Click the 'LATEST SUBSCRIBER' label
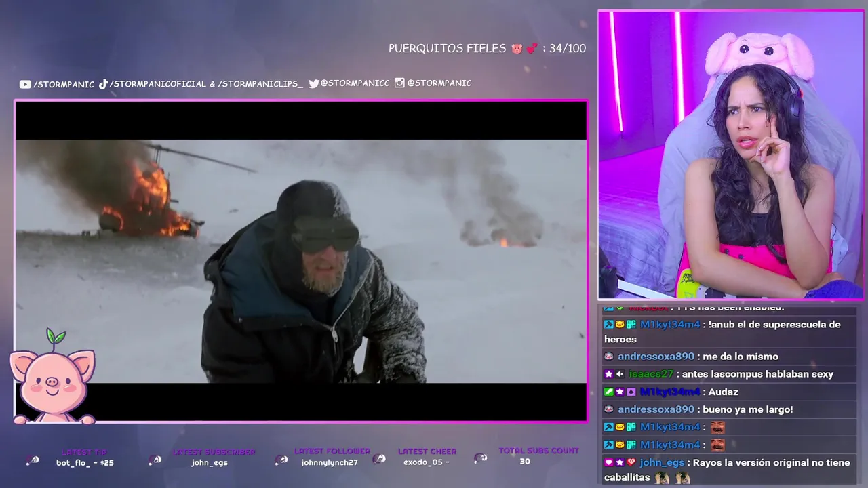The width and height of the screenshot is (868, 488). click(x=214, y=452)
